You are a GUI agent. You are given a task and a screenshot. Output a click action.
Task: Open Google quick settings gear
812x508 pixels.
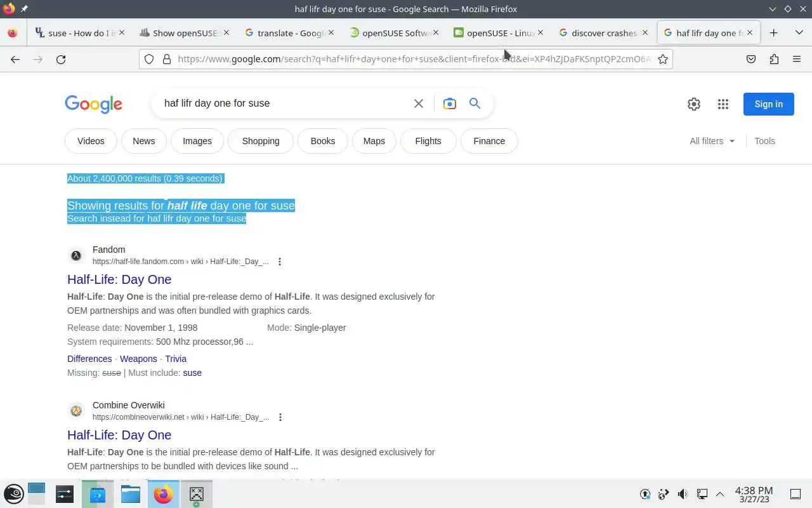tap(694, 104)
